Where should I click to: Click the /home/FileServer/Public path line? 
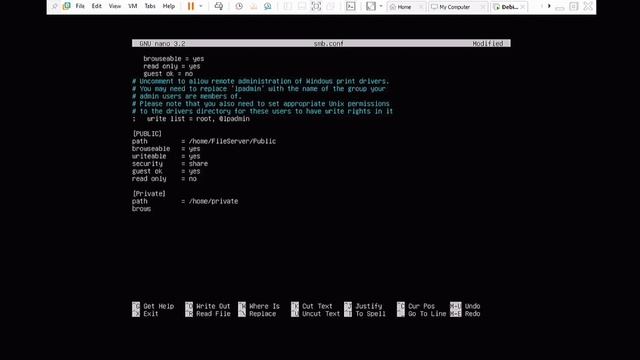click(x=204, y=141)
